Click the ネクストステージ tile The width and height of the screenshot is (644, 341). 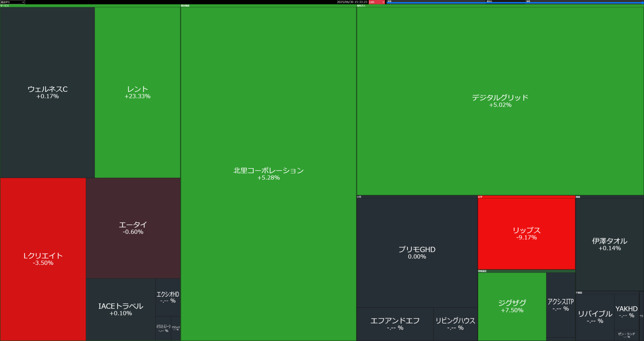coord(163,329)
